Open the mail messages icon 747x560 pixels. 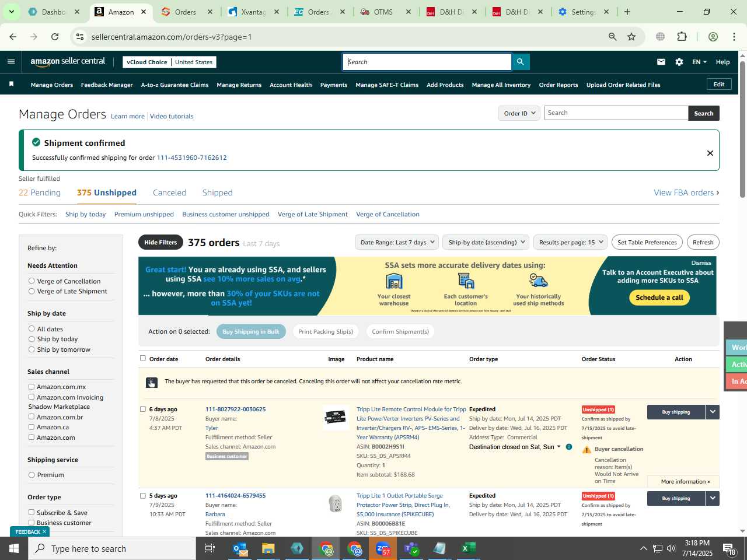pyautogui.click(x=661, y=62)
